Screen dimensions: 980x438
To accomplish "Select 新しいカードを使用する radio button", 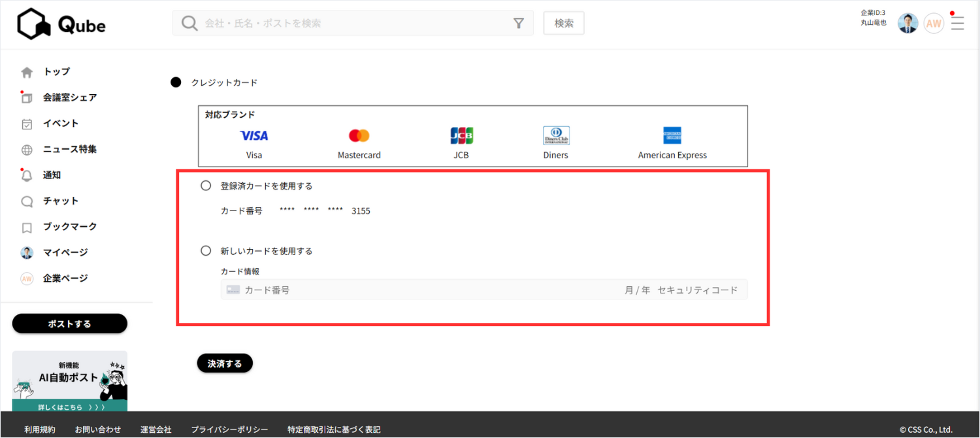I will 206,250.
